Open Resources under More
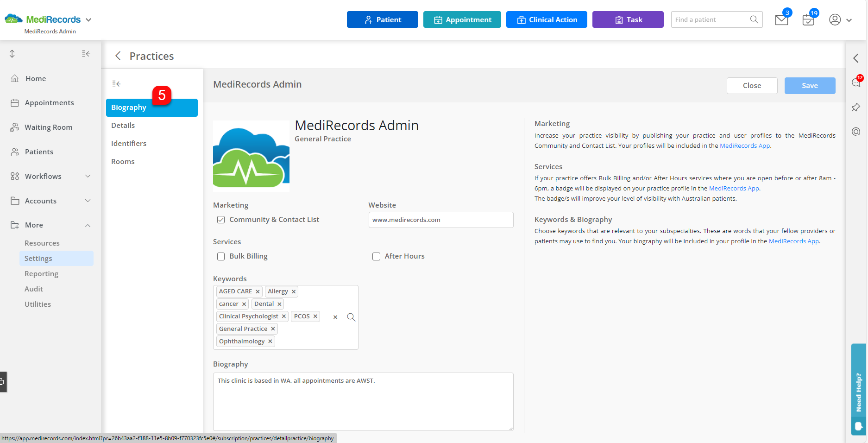Image resolution: width=868 pixels, height=443 pixels. pos(42,243)
